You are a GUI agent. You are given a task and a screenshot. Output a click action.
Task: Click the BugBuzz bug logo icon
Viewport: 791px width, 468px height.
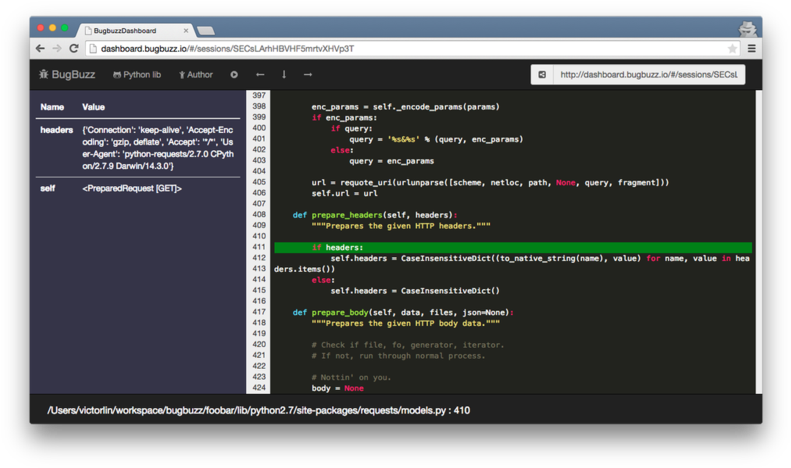tap(44, 75)
